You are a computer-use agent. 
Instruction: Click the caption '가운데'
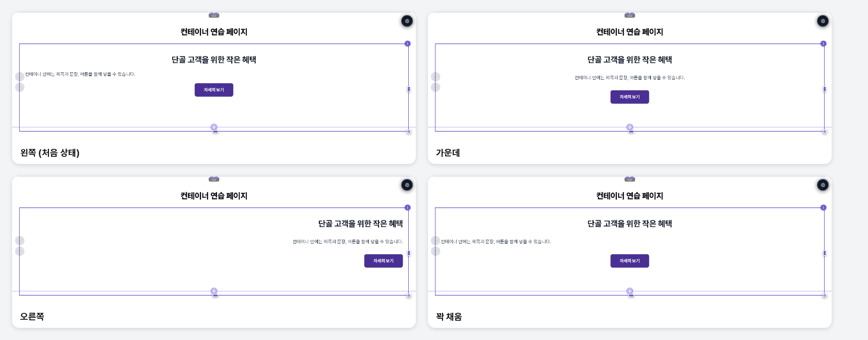coord(448,153)
